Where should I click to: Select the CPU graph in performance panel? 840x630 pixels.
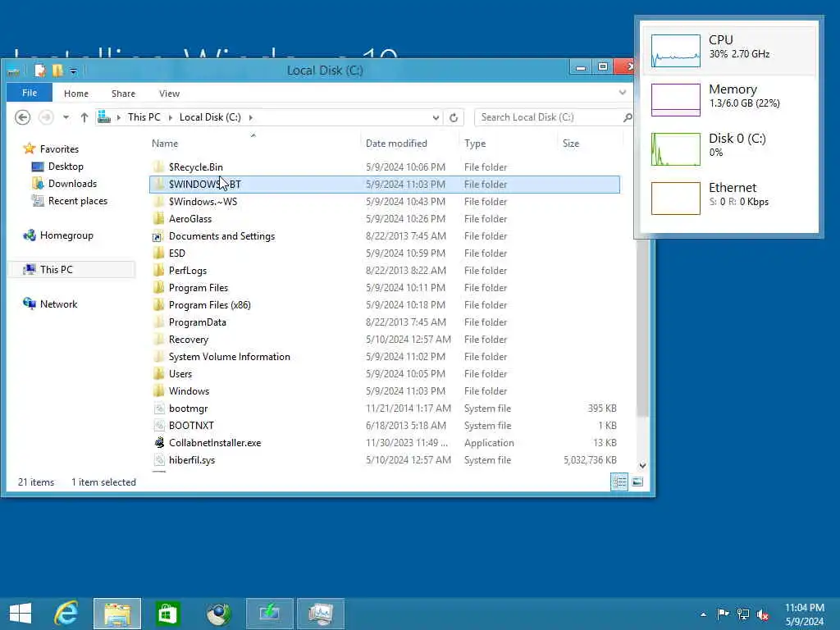[675, 51]
